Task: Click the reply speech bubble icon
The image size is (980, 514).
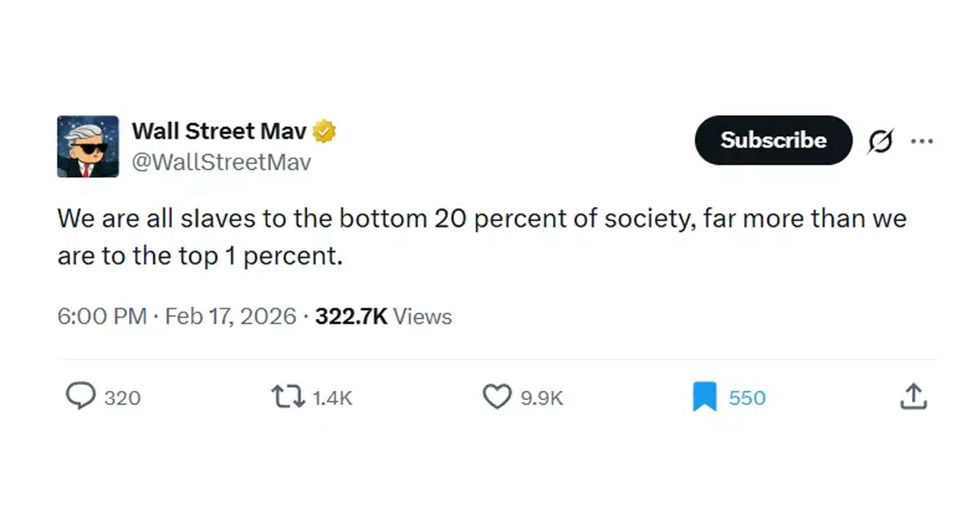Action: (80, 397)
